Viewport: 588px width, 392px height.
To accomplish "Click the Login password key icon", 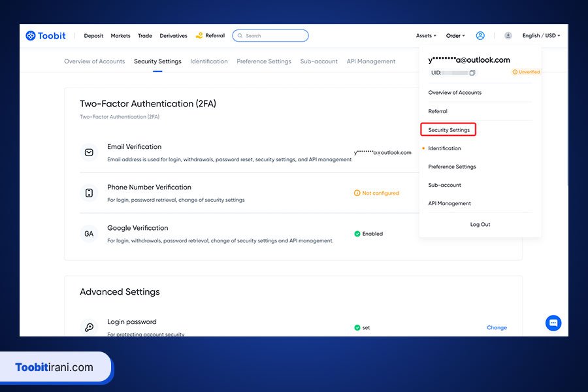I will [89, 327].
